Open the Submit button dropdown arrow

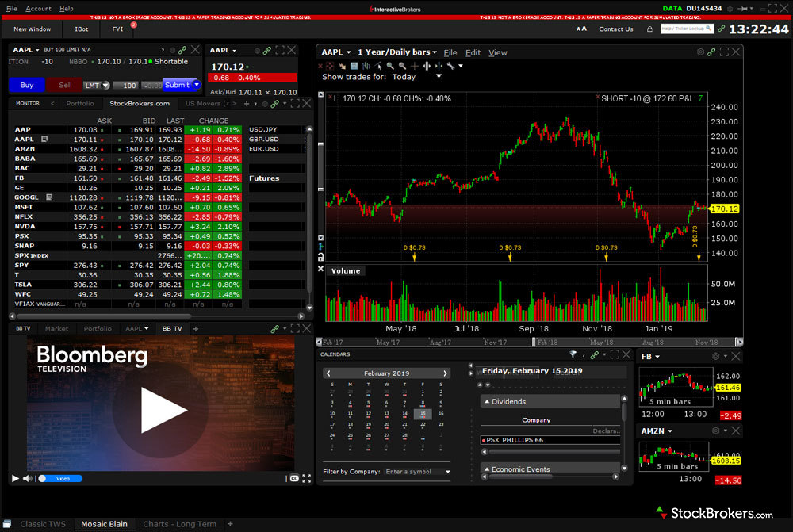197,85
